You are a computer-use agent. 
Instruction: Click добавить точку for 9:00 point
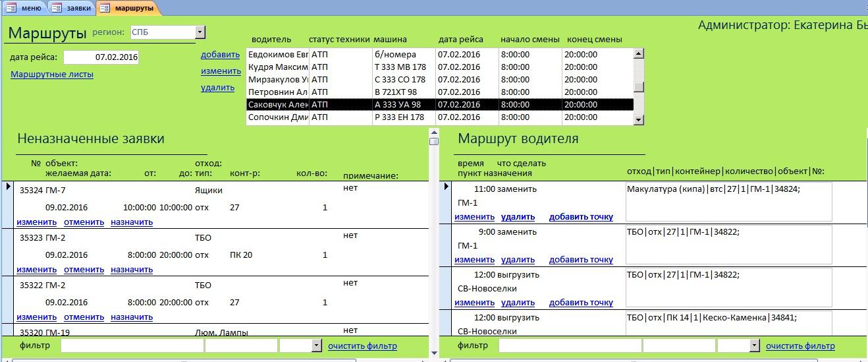[581, 260]
